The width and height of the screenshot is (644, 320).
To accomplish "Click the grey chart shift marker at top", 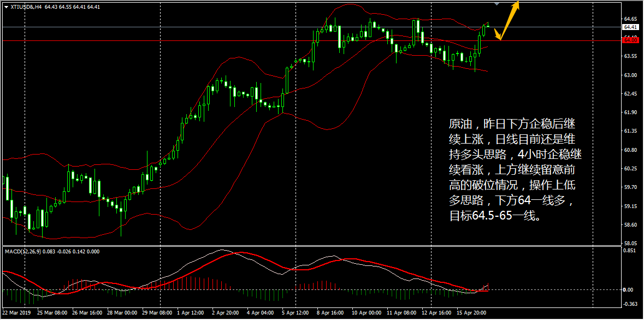I will tap(497, 4).
